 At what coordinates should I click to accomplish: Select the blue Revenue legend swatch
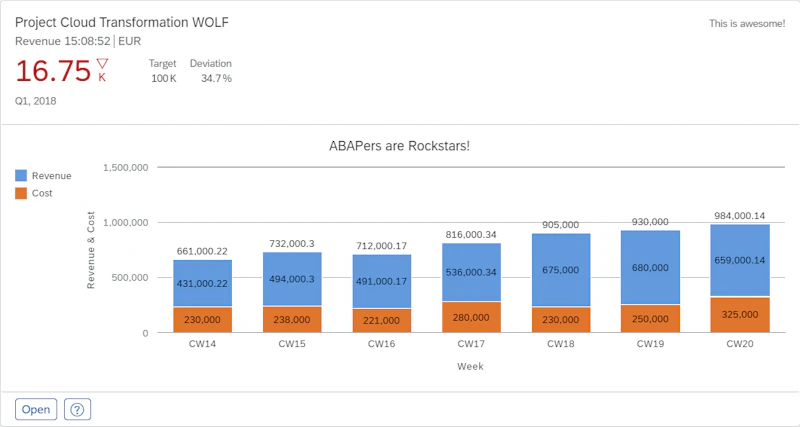click(21, 175)
